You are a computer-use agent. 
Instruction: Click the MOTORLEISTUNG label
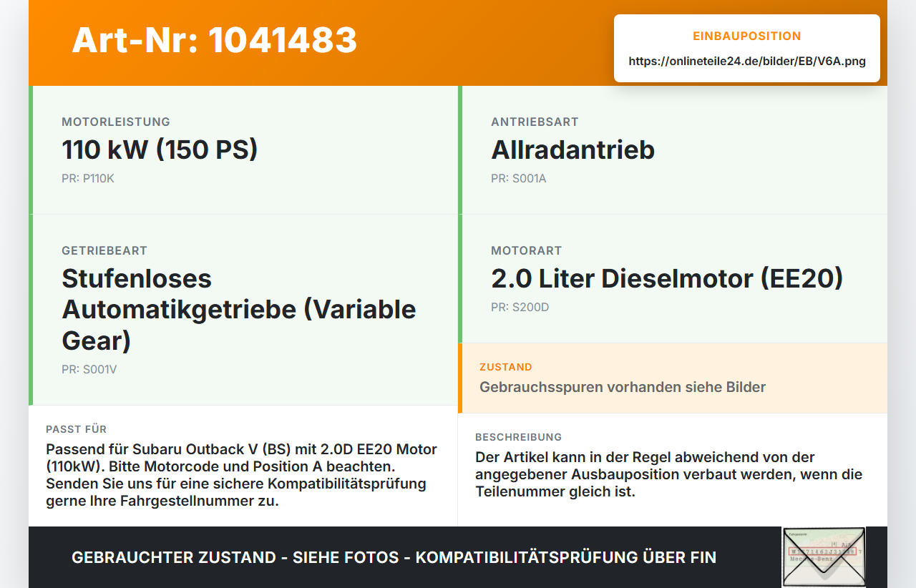click(116, 122)
